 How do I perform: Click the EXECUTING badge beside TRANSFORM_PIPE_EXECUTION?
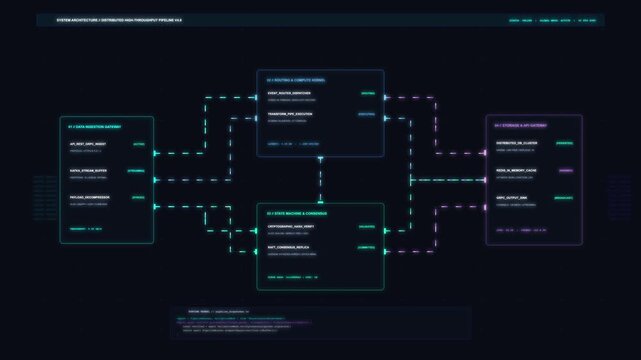pos(366,114)
